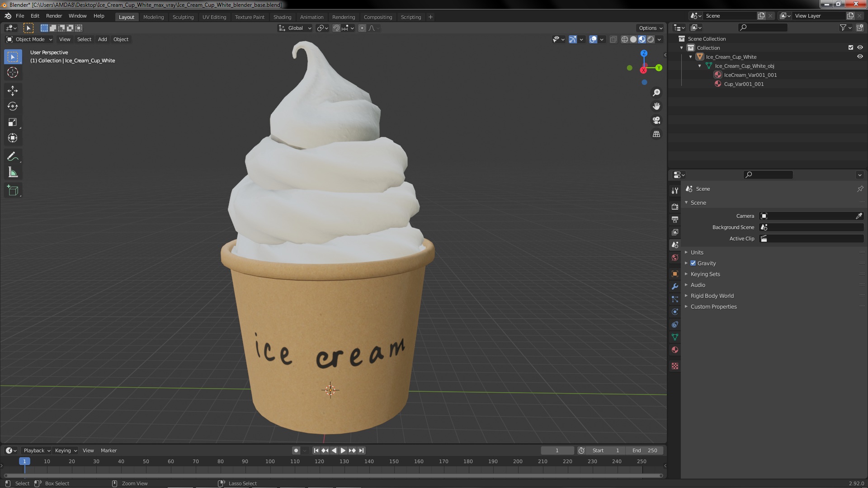This screenshot has width=868, height=488.
Task: Open the Texture properties checker tab
Action: pos(675,366)
